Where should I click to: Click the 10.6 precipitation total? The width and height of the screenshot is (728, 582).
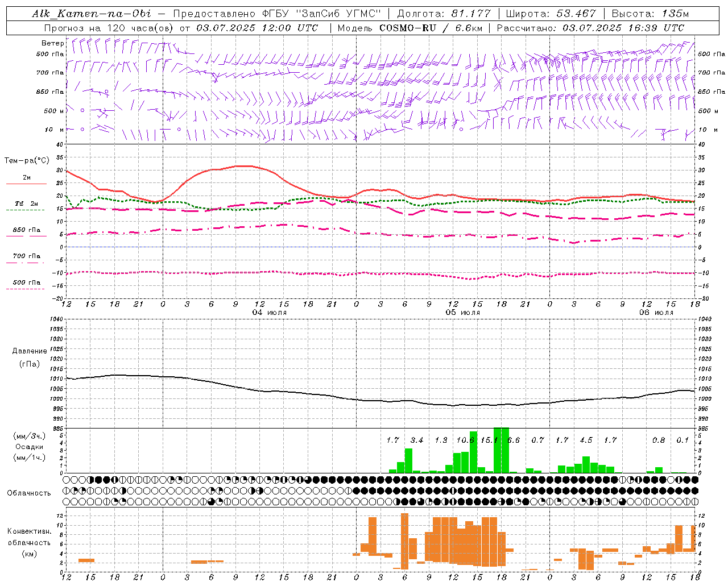(465, 440)
